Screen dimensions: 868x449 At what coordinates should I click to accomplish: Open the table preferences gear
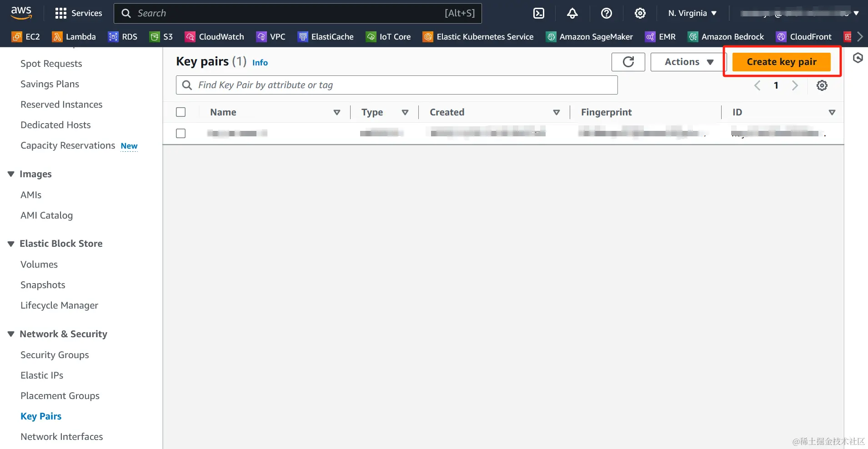pos(822,85)
